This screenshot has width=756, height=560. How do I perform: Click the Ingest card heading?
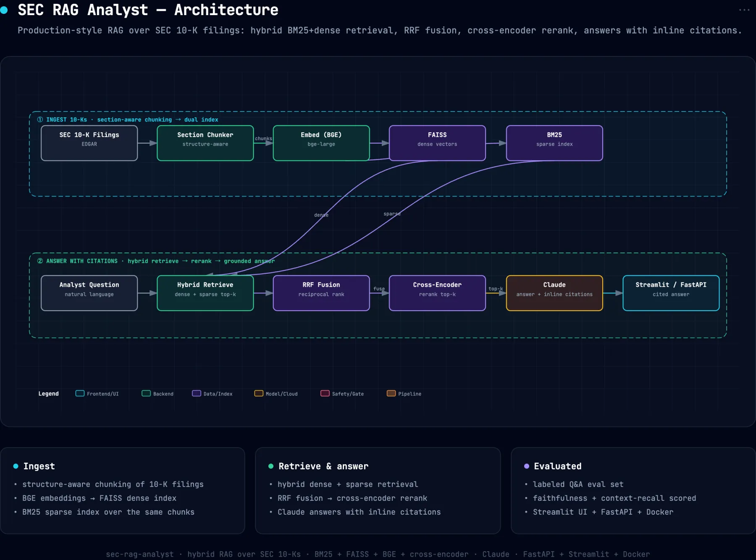(x=39, y=466)
